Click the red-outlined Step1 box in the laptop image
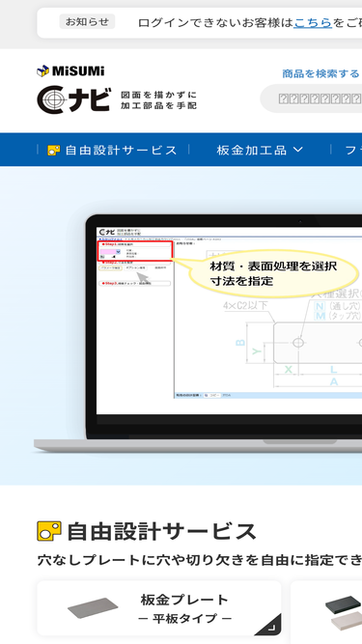The image size is (362, 644). (134, 251)
